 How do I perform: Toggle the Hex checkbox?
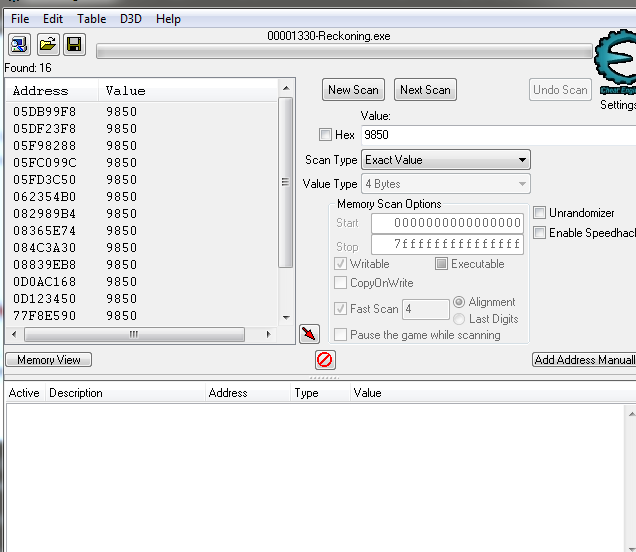point(325,134)
